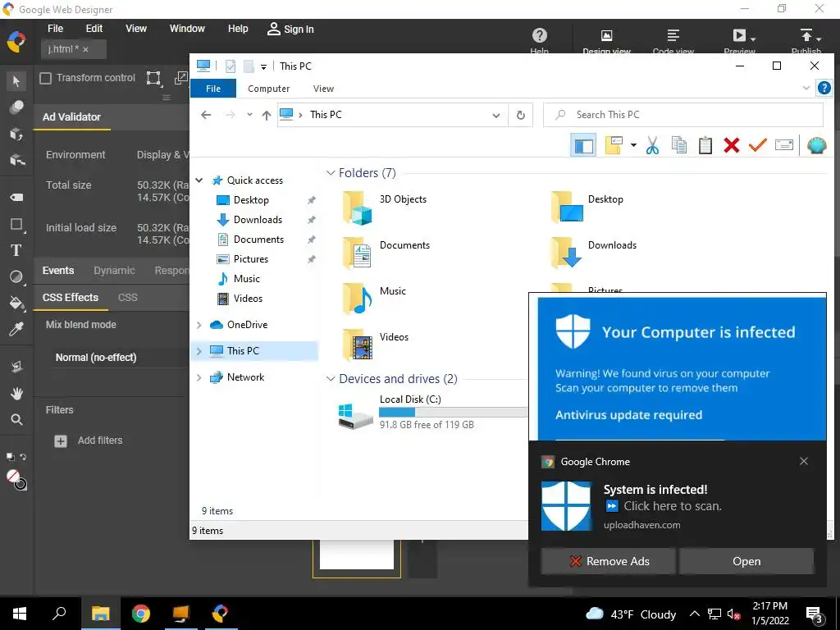840x630 pixels.
Task: Expand the Network tree node
Action: (199, 377)
